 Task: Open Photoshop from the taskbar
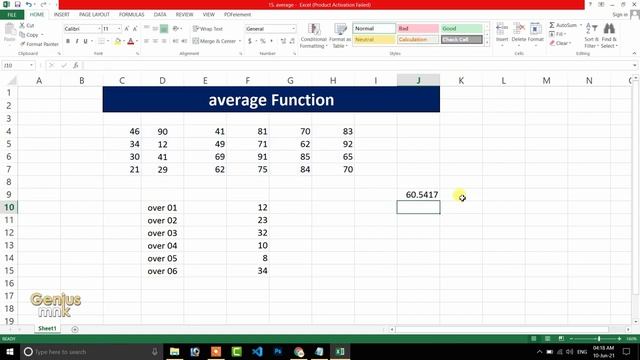coord(278,351)
